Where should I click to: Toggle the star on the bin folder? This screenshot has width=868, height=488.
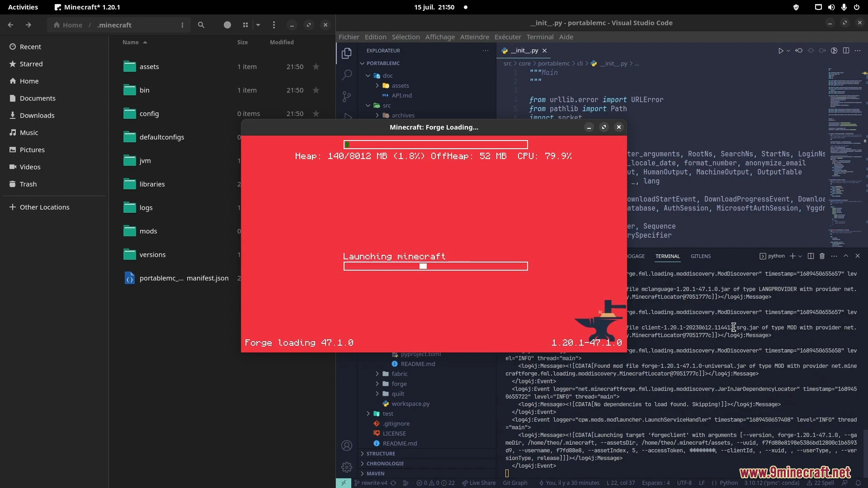316,90
